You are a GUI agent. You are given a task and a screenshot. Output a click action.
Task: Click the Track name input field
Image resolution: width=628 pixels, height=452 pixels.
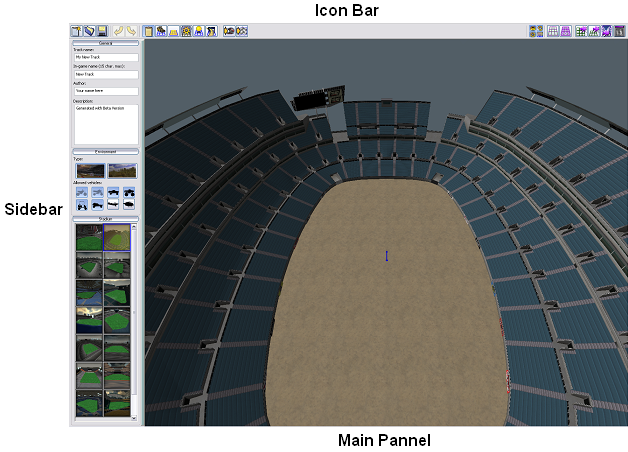tap(106, 57)
